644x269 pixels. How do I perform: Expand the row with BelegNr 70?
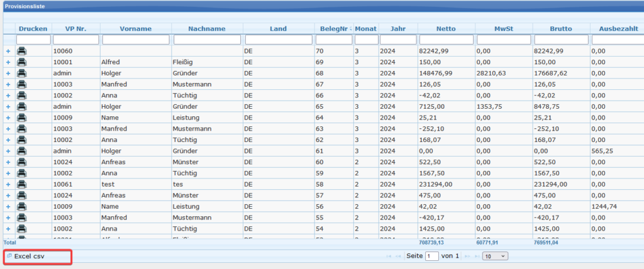coord(8,51)
